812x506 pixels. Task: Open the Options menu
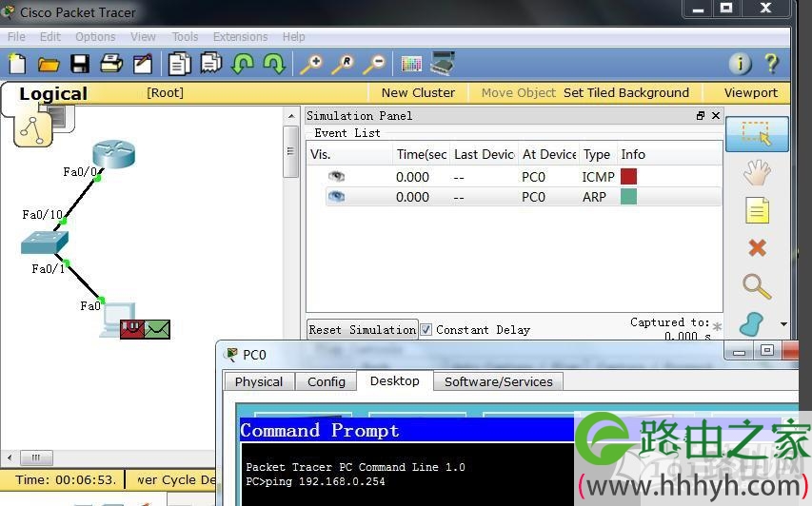click(x=95, y=37)
